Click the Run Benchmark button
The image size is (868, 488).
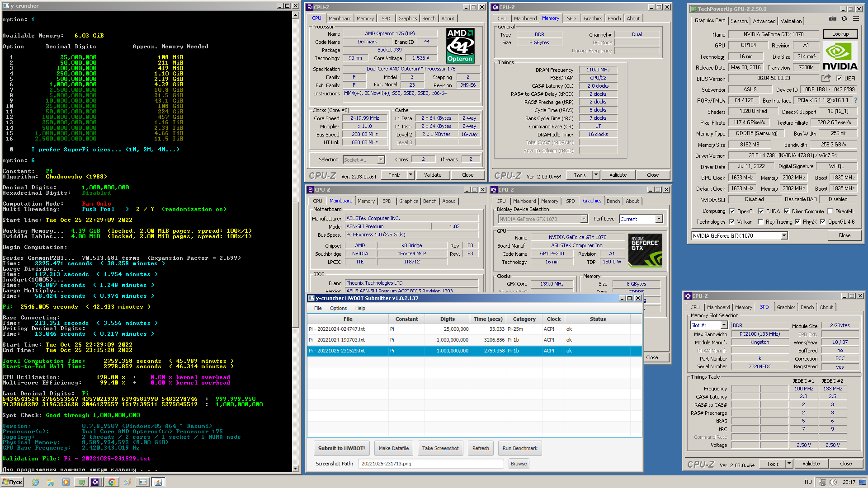(x=520, y=448)
